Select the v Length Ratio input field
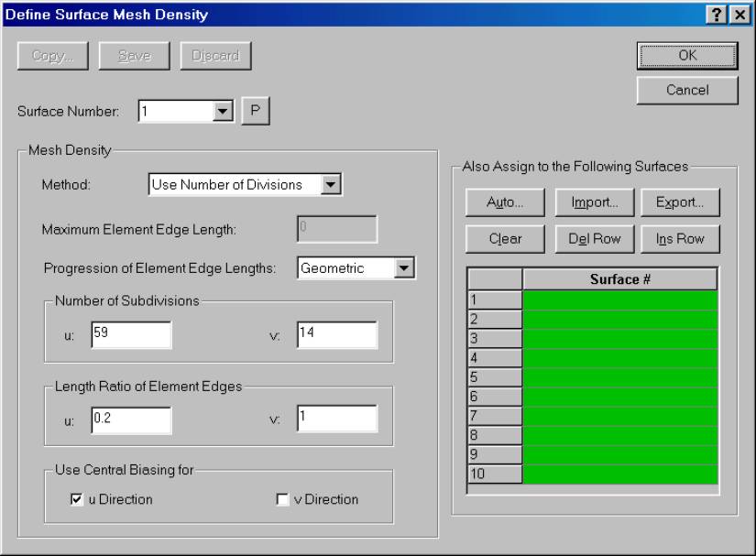Screen dimensions: 756x556 [336, 419]
